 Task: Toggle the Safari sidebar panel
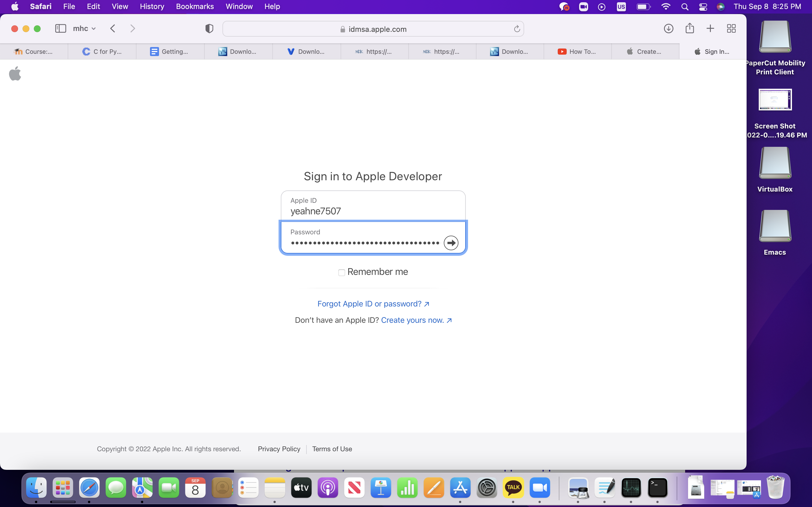[60, 28]
